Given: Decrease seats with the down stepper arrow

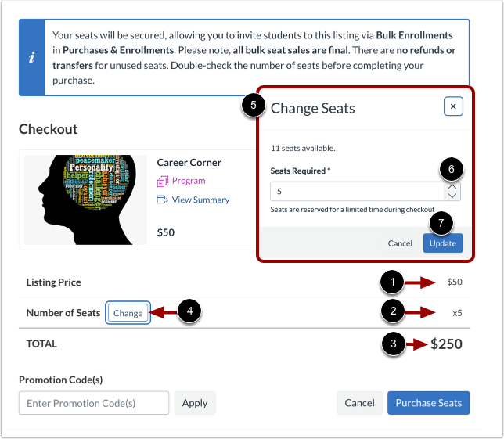Looking at the screenshot, I should 452,196.
